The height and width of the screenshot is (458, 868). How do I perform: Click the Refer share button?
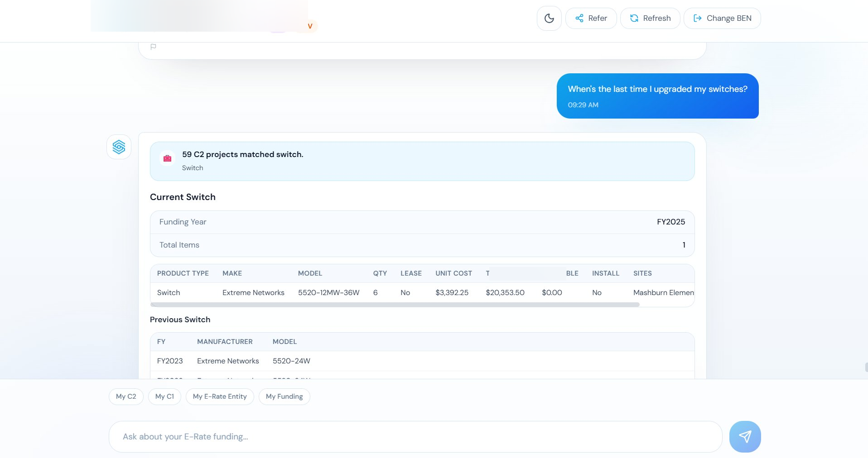tap(591, 18)
